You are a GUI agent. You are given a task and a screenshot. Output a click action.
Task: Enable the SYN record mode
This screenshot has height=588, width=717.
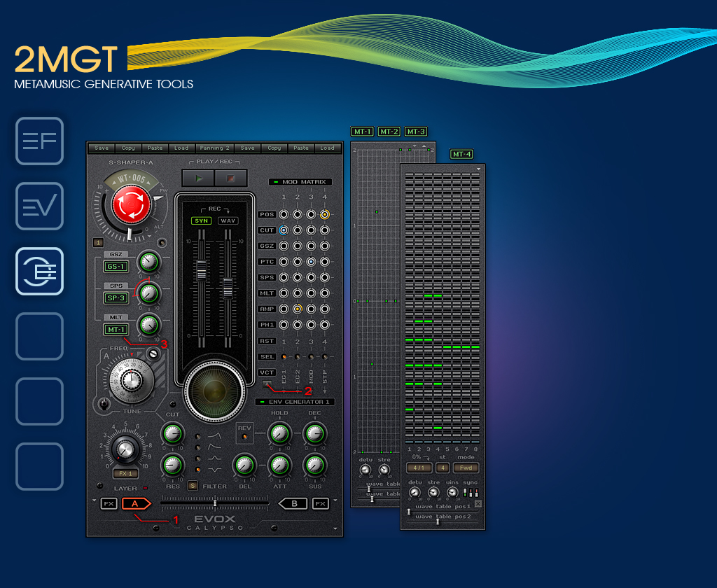coord(201,220)
